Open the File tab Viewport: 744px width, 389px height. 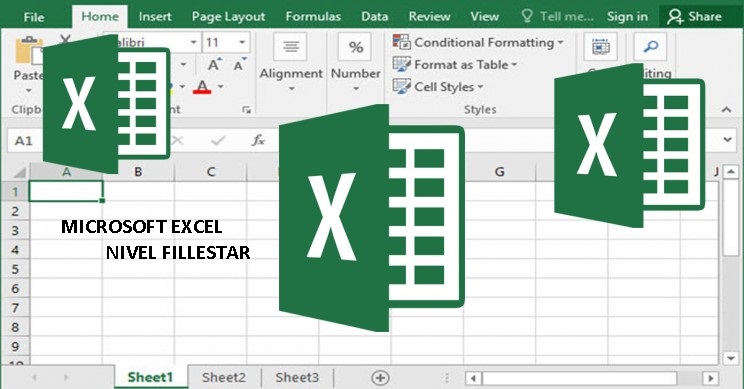click(34, 17)
